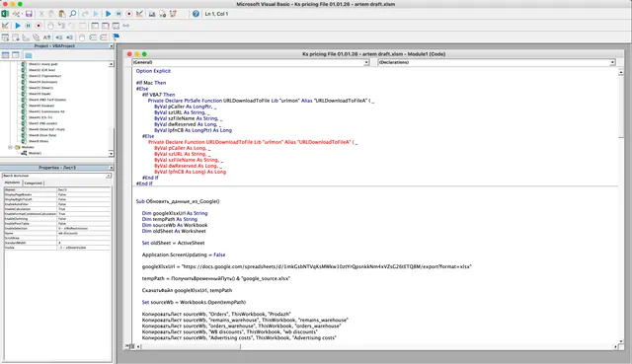Click Procedure View button at code window bottom-left
Screen dimensions: 632x364
[x=127, y=346]
